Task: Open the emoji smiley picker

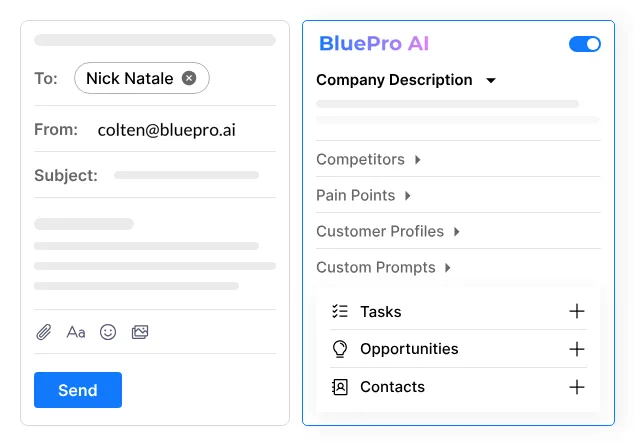Action: pos(108,332)
